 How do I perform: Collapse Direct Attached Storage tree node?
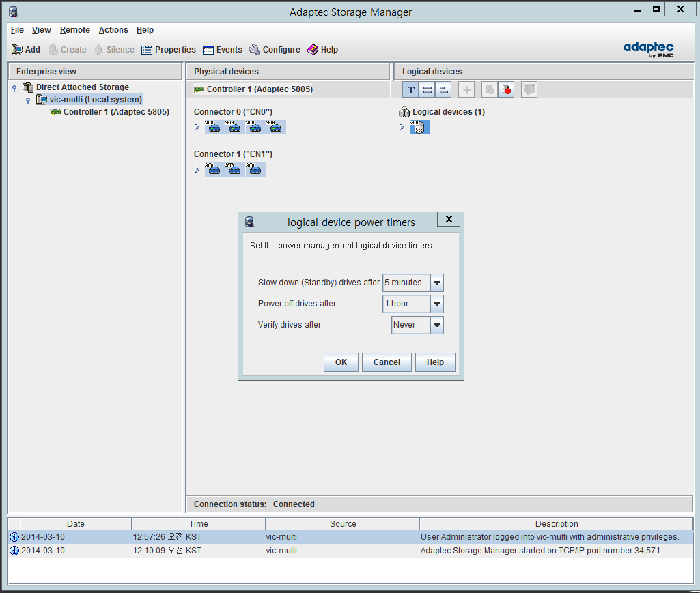click(14, 88)
